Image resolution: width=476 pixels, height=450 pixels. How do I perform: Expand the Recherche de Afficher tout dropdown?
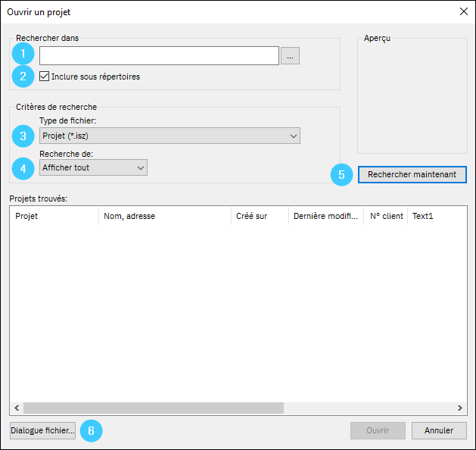pyautogui.click(x=93, y=167)
